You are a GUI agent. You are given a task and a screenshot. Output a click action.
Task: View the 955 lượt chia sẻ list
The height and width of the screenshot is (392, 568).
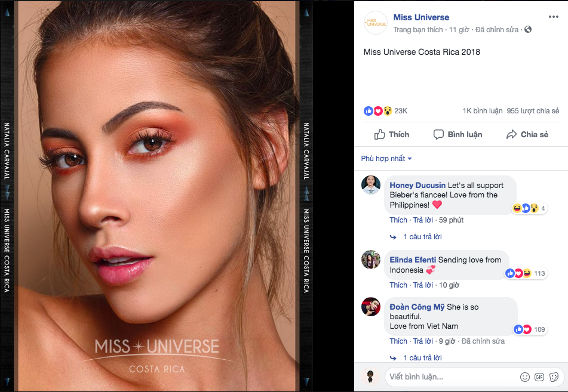(533, 111)
